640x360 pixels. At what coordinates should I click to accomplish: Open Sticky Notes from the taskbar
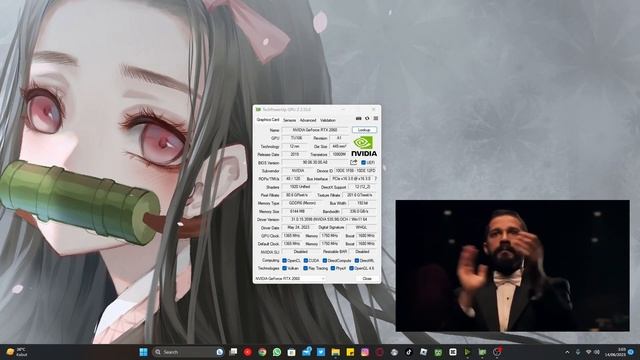tap(350, 352)
